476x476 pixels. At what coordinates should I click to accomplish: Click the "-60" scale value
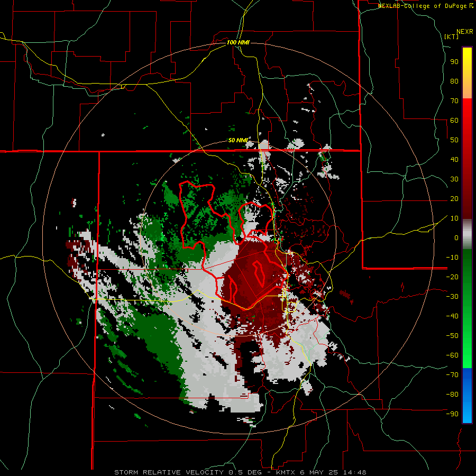[452, 355]
